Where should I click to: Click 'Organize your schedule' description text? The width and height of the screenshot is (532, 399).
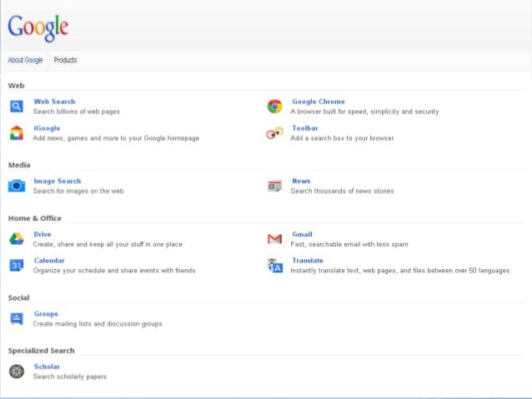(114, 271)
